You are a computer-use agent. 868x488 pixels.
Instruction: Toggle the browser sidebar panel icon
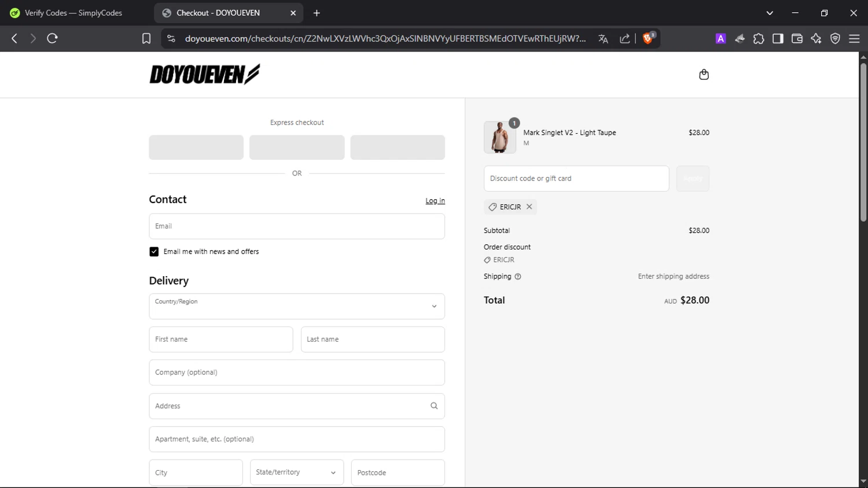[x=778, y=39]
